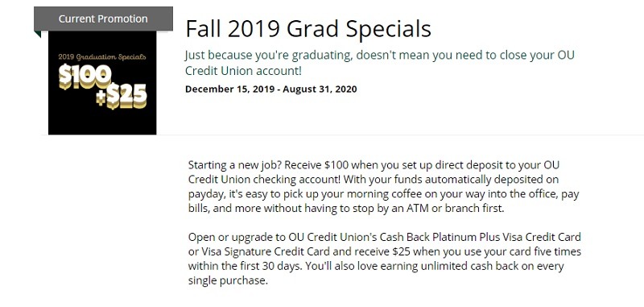Click the 2019 Graduation Specials script text
The image size is (644, 307).
102,56
